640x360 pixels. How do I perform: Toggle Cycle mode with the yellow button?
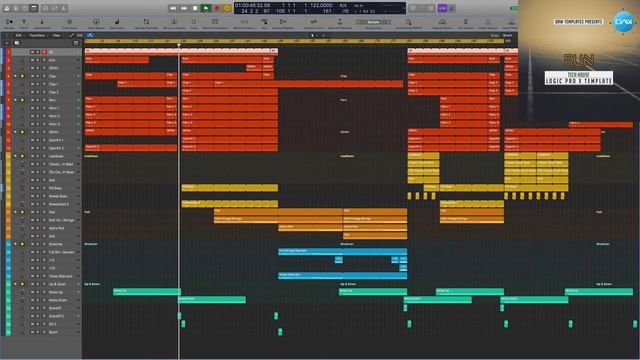pos(227,8)
